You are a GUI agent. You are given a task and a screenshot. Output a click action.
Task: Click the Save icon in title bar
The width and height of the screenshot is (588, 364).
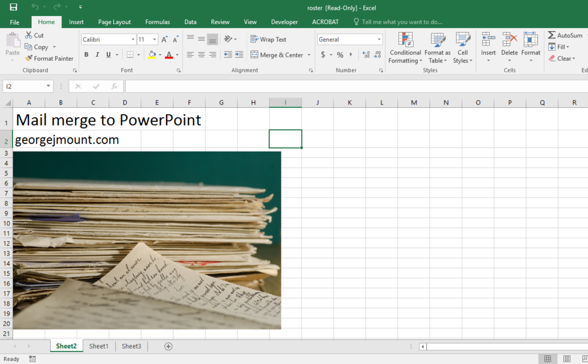(13, 7)
